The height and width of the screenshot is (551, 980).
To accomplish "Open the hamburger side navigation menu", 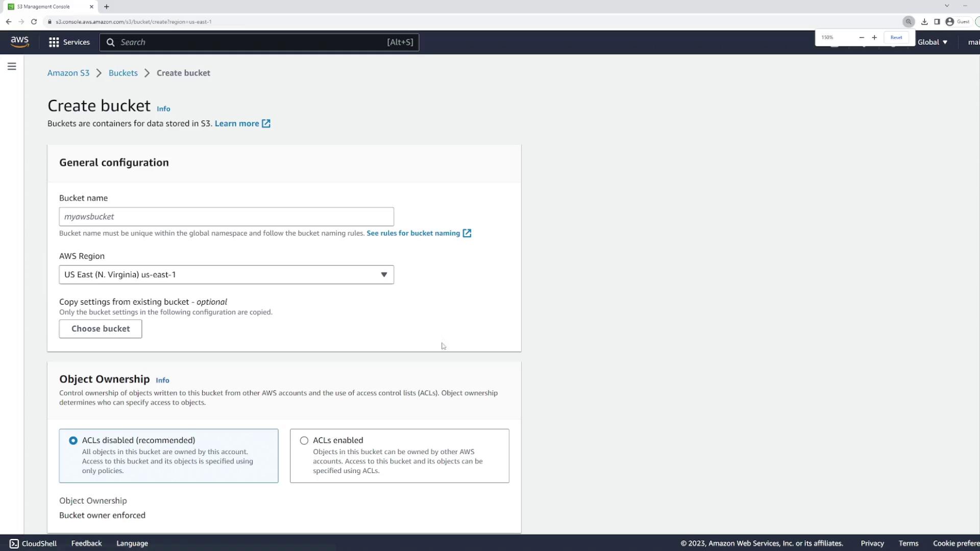I will click(12, 66).
